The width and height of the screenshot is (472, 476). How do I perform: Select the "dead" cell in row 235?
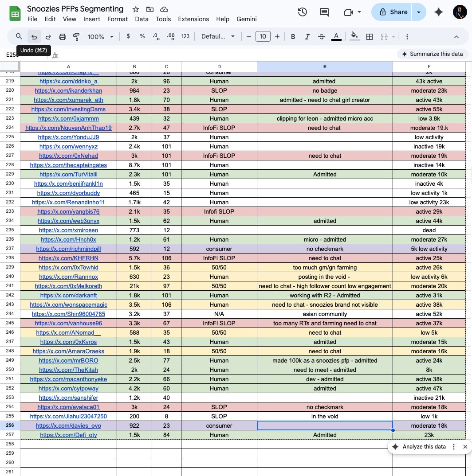[429, 230]
